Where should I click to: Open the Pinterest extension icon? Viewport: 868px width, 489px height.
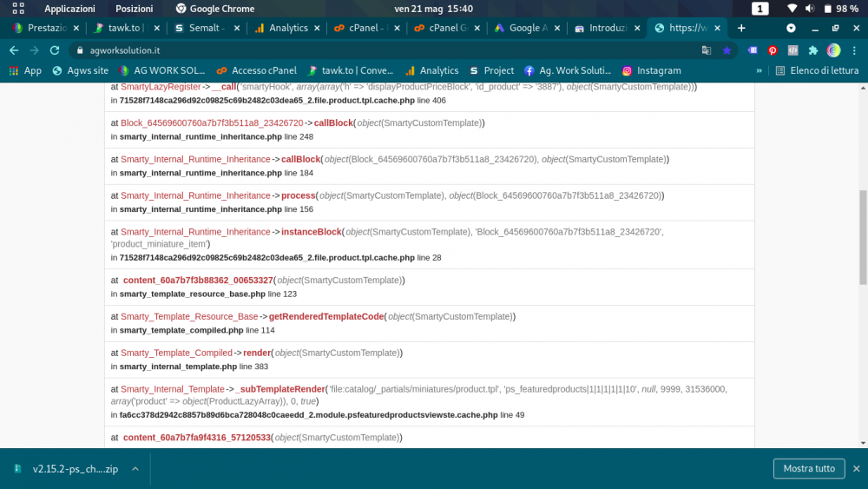[x=773, y=50]
